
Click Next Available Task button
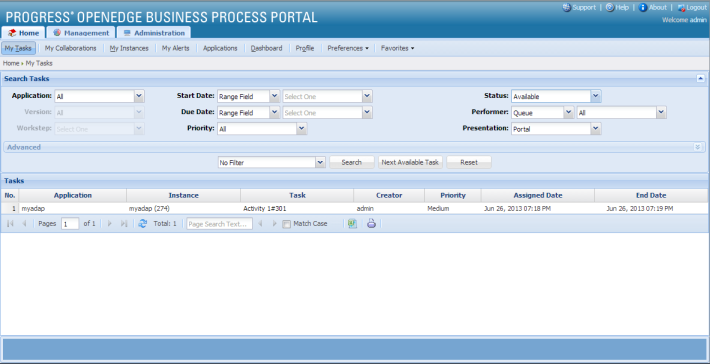pos(410,162)
